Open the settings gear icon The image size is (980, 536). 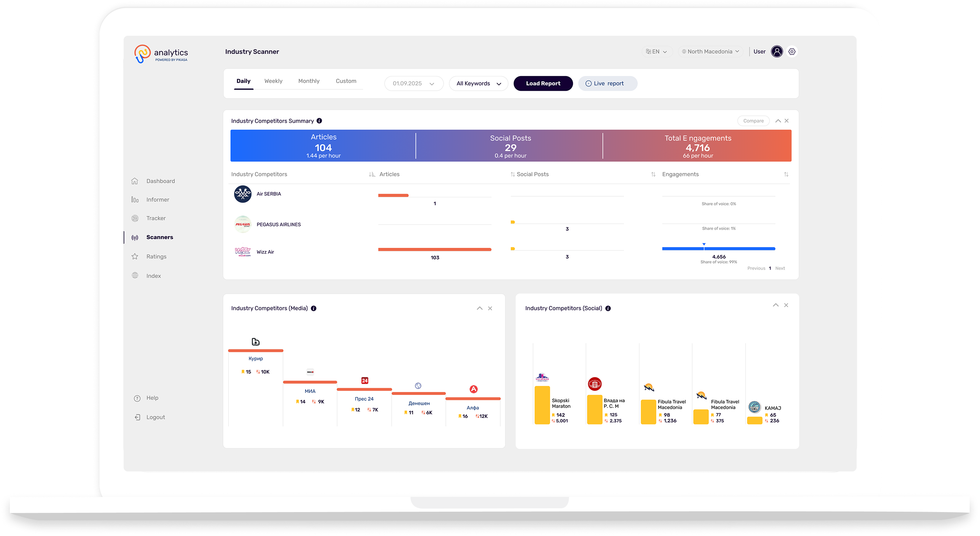(x=792, y=51)
